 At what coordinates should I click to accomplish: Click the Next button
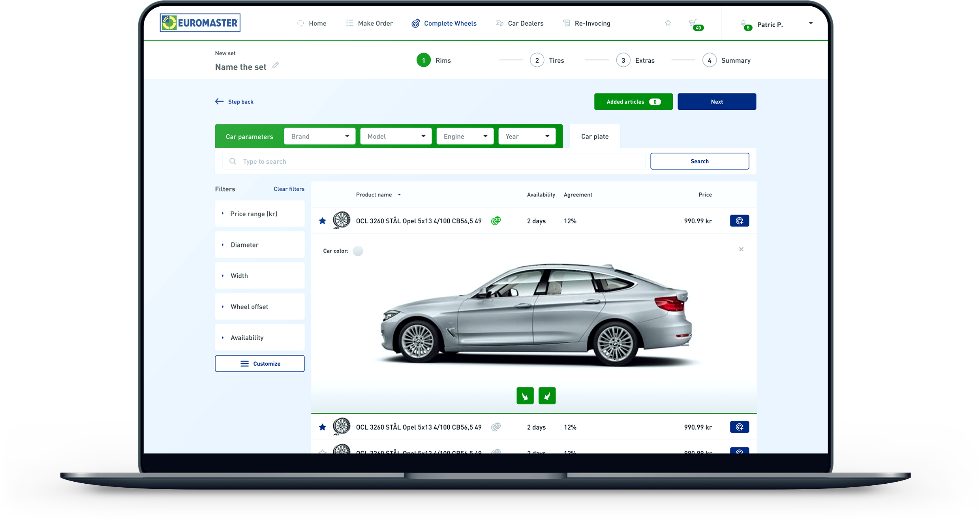coord(717,102)
